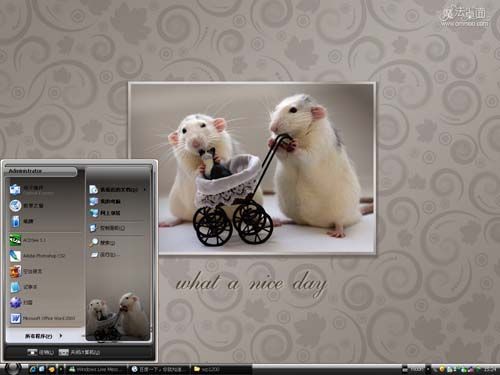Click Internet Explorer quick launch icon

click(33, 369)
